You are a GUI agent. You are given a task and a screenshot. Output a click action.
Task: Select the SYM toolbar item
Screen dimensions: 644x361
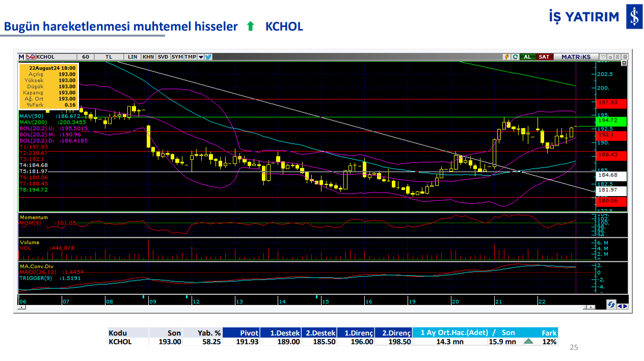[x=177, y=57]
